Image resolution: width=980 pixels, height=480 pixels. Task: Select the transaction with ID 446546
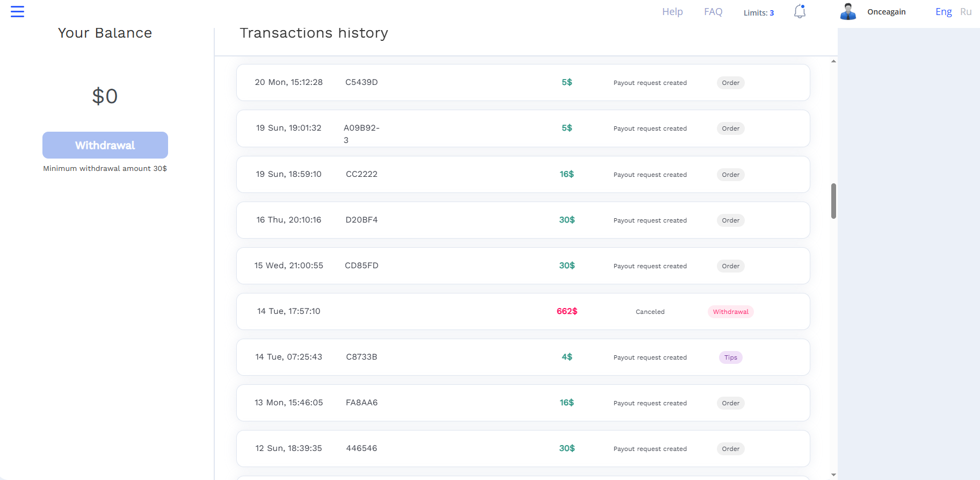(523, 448)
